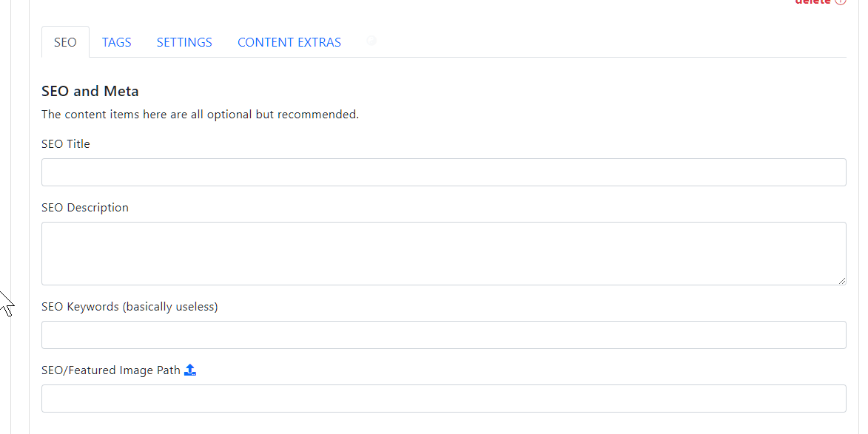Click the SEO/Featured Image Path label text

(111, 370)
